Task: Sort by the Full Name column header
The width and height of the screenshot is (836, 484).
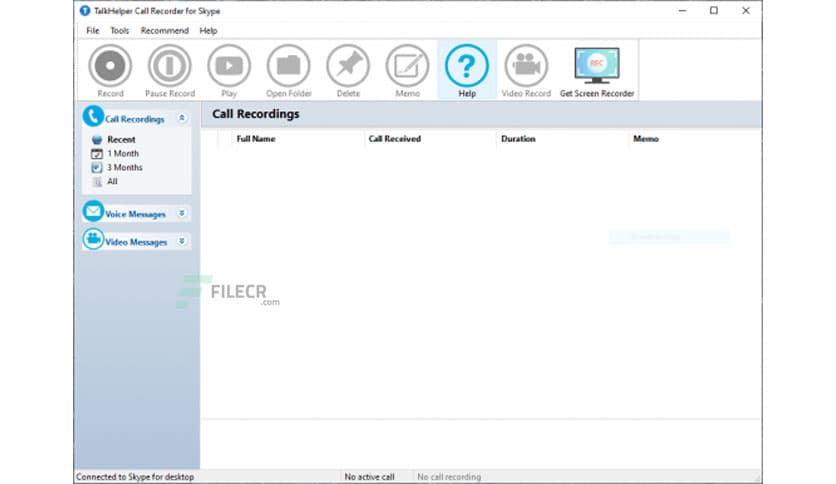Action: click(x=256, y=139)
